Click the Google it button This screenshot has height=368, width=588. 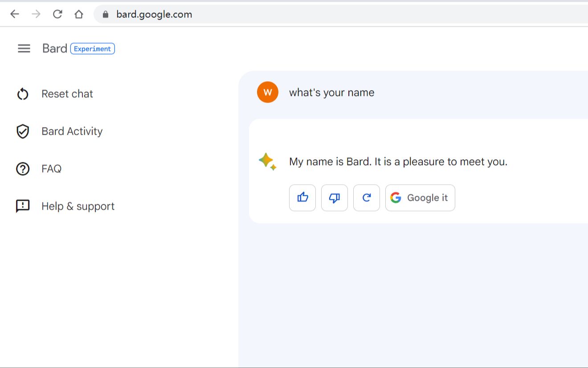(420, 198)
